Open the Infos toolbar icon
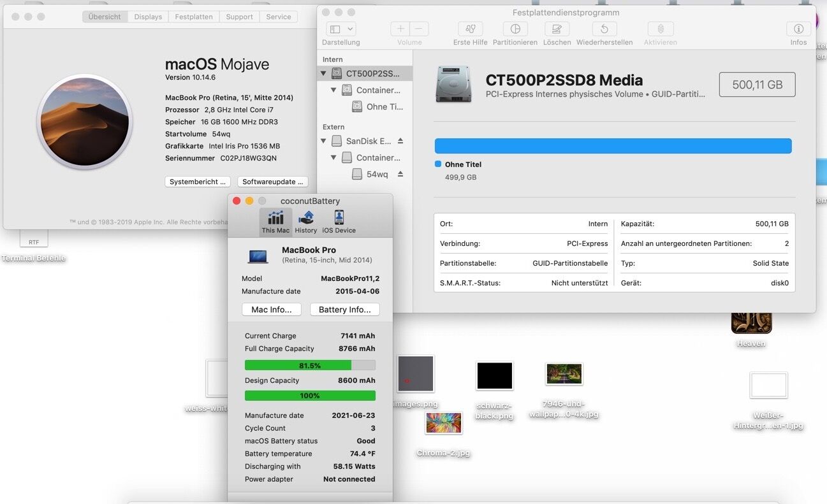827x504 pixels. [798, 29]
